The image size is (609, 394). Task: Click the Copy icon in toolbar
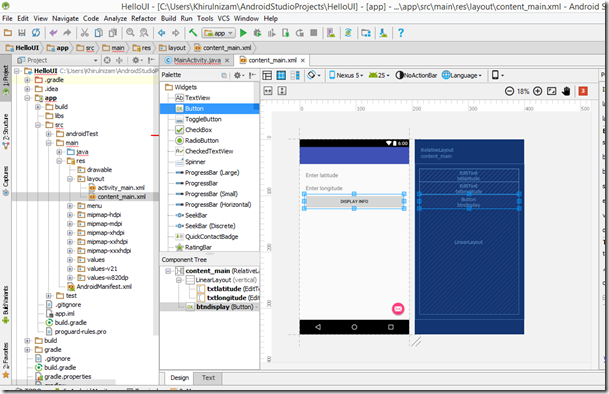pyautogui.click(x=99, y=33)
